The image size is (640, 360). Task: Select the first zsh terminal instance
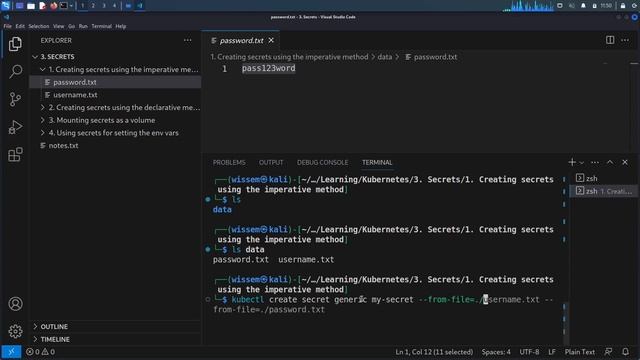click(x=603, y=178)
